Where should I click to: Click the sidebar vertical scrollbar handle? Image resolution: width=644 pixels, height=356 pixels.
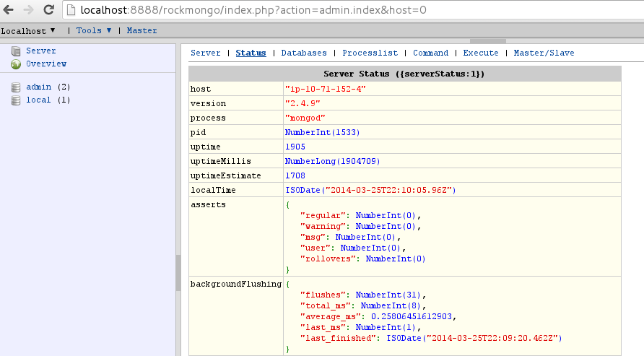[x=178, y=273]
